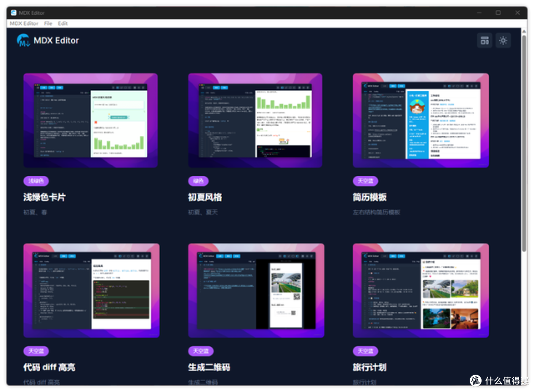Click the 初夏、夏天 description text
The image size is (534, 392).
[203, 212]
